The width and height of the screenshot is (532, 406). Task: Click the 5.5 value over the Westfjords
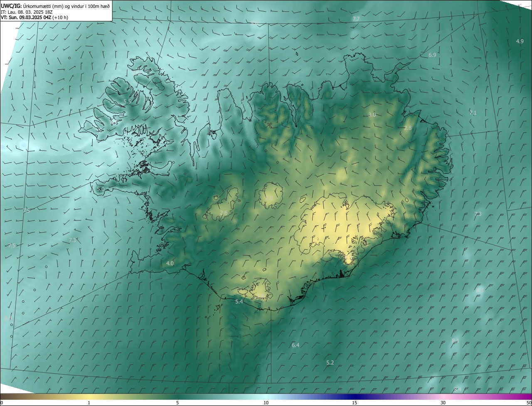pyautogui.click(x=128, y=101)
